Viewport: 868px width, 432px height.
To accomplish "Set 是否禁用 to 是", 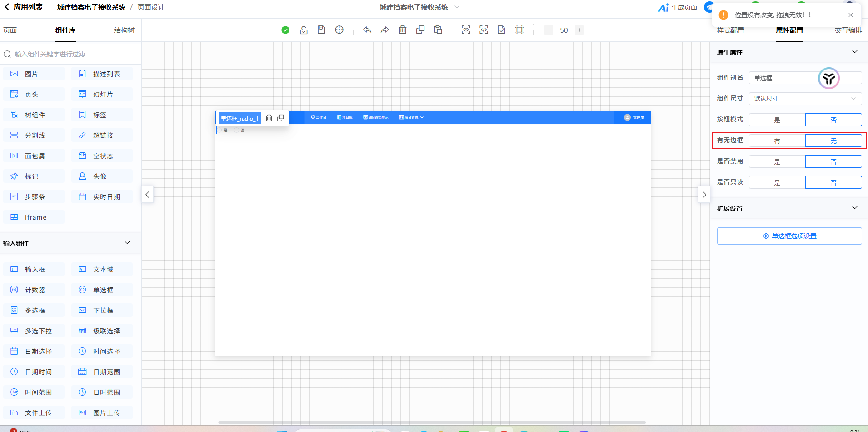I will pos(777,162).
